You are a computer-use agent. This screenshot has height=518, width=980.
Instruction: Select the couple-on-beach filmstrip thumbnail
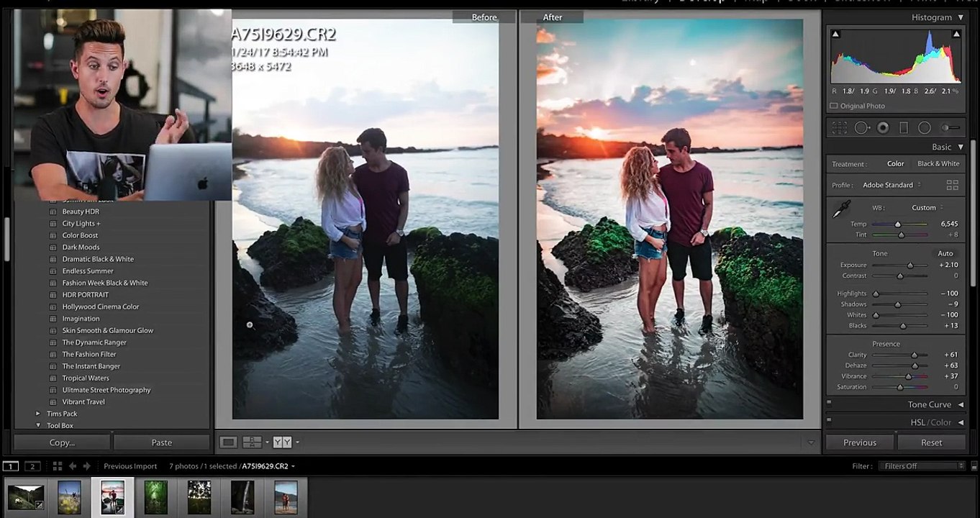[285, 497]
